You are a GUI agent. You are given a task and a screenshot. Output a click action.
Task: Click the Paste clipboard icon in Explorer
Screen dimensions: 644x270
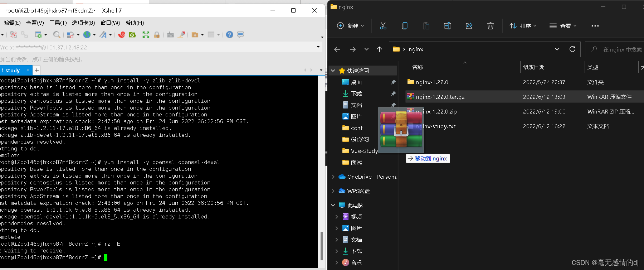pos(426,26)
